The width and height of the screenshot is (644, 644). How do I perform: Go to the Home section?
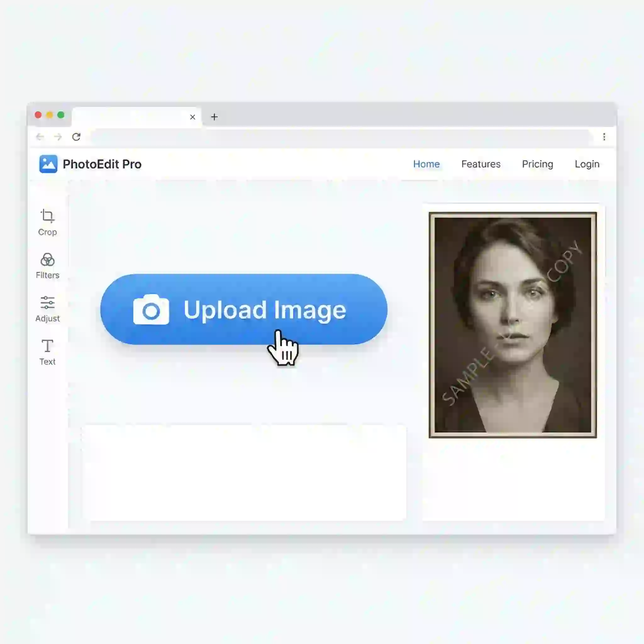tap(427, 164)
